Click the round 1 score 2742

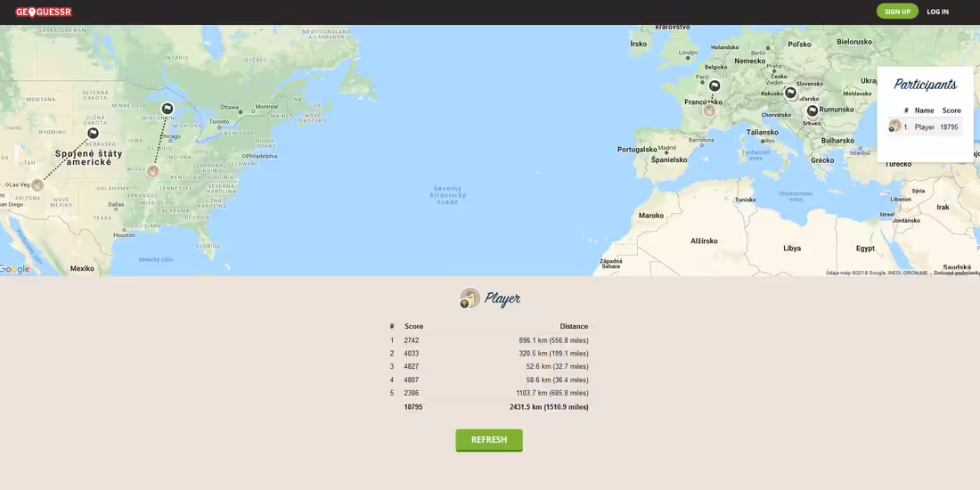[x=412, y=340]
